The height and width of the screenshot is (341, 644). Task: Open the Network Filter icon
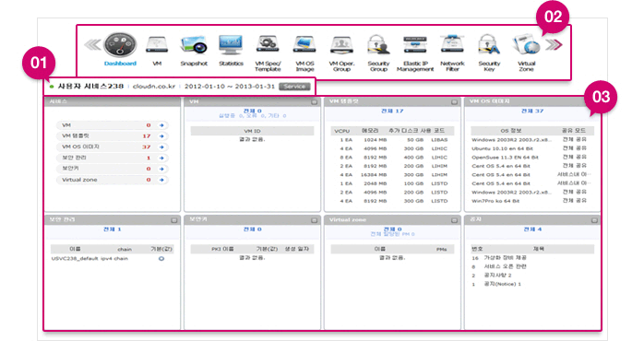(452, 44)
